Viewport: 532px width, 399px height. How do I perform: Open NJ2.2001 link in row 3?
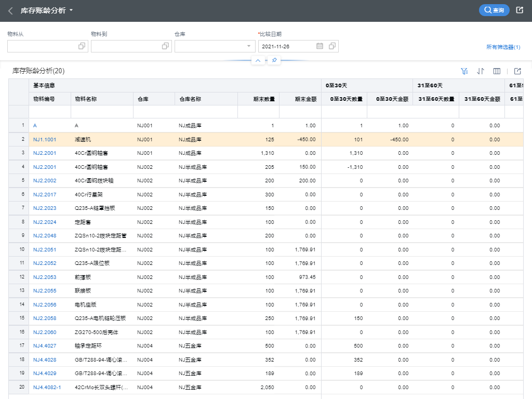click(x=45, y=153)
